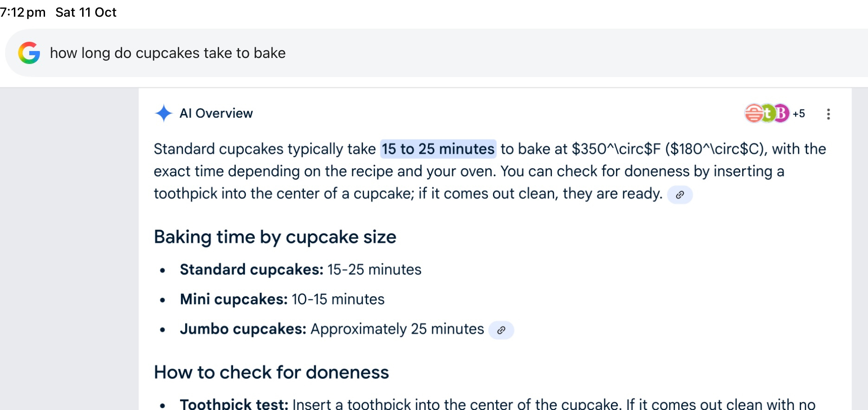Open the three-dot AI Overview options menu
Viewport: 868px width, 410px height.
tap(829, 114)
